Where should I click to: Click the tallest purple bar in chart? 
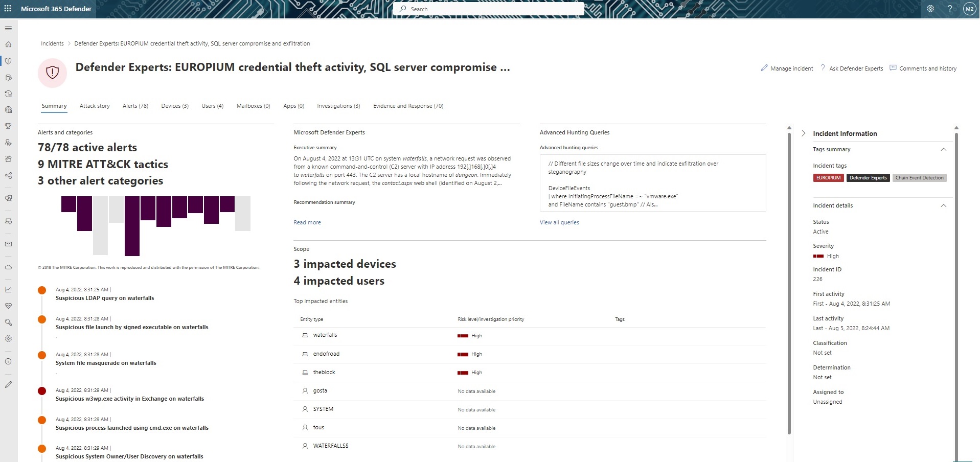[132, 226]
